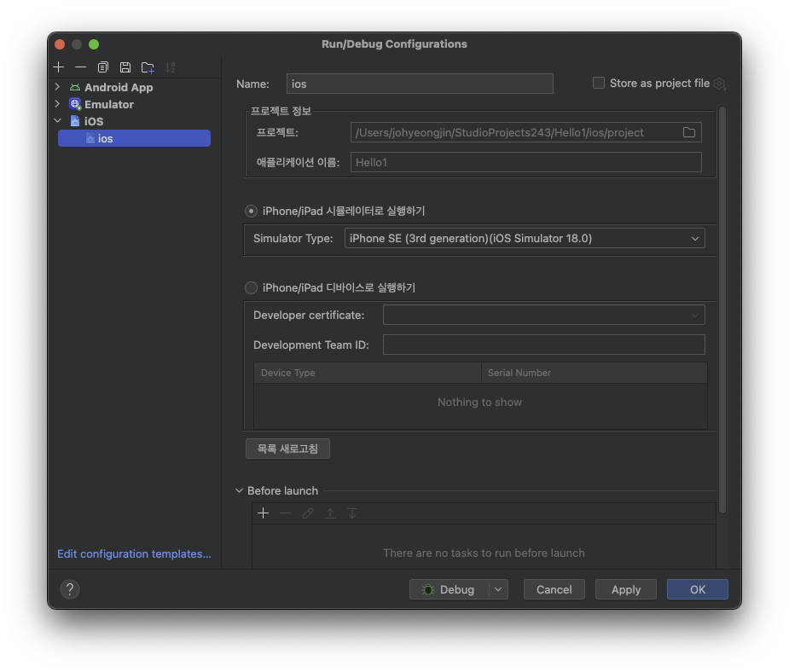Click the 목록 새로고침 button
789x672 pixels.
[287, 449]
